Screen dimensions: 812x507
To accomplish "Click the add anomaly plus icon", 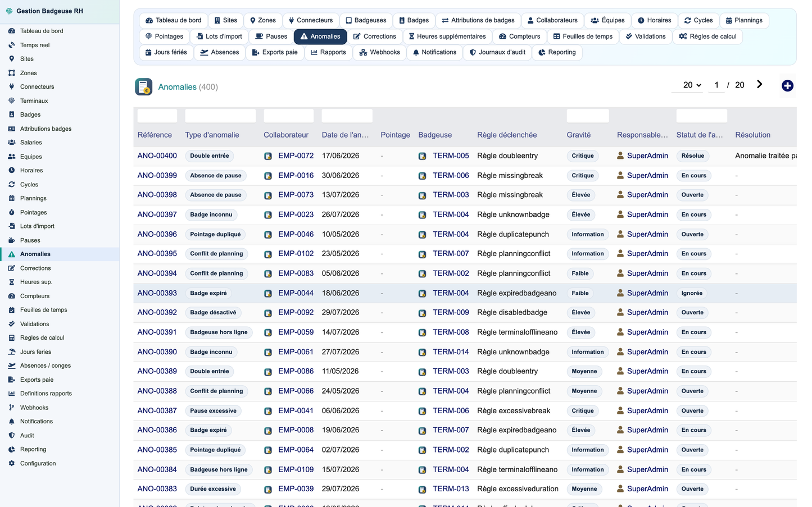I will coord(787,85).
